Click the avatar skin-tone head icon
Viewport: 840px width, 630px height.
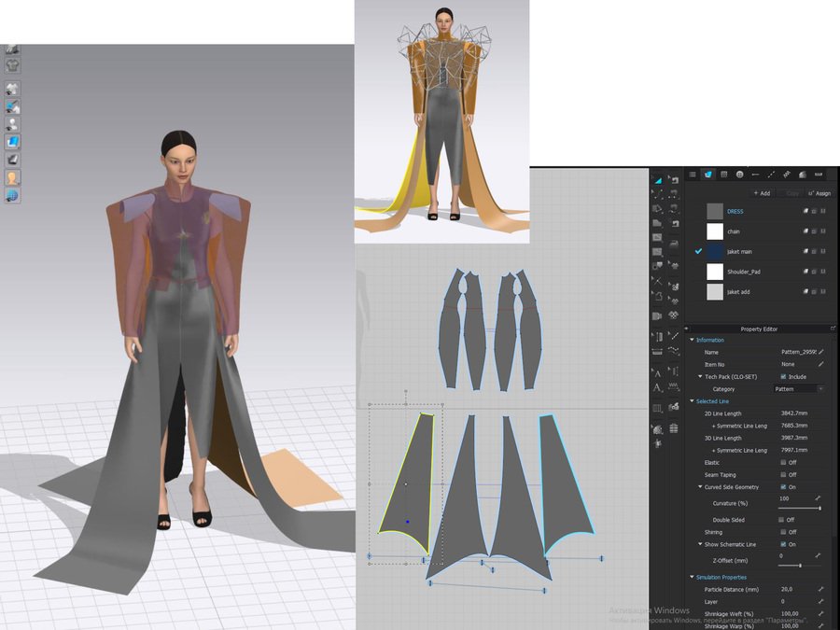point(13,177)
